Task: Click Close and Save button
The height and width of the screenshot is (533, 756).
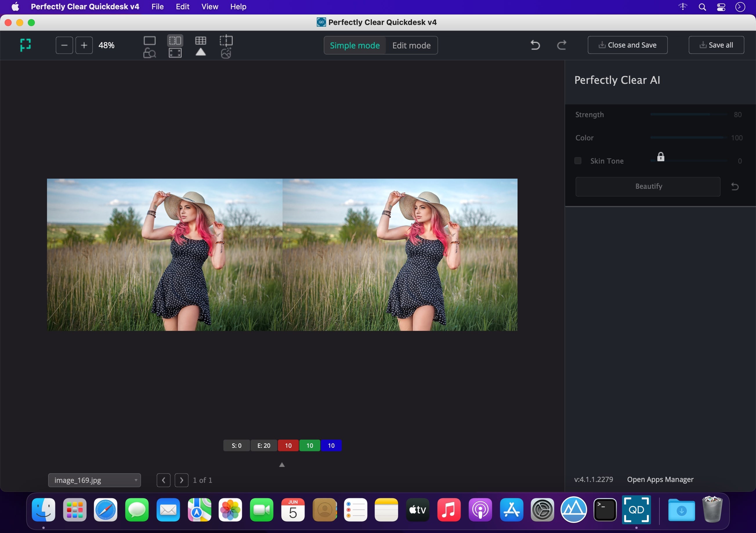Action: [x=627, y=45]
